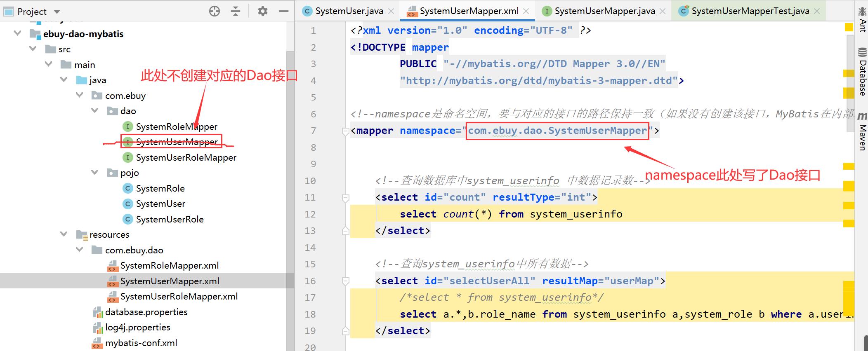Select the SystemRoleMapper interface

click(x=177, y=126)
